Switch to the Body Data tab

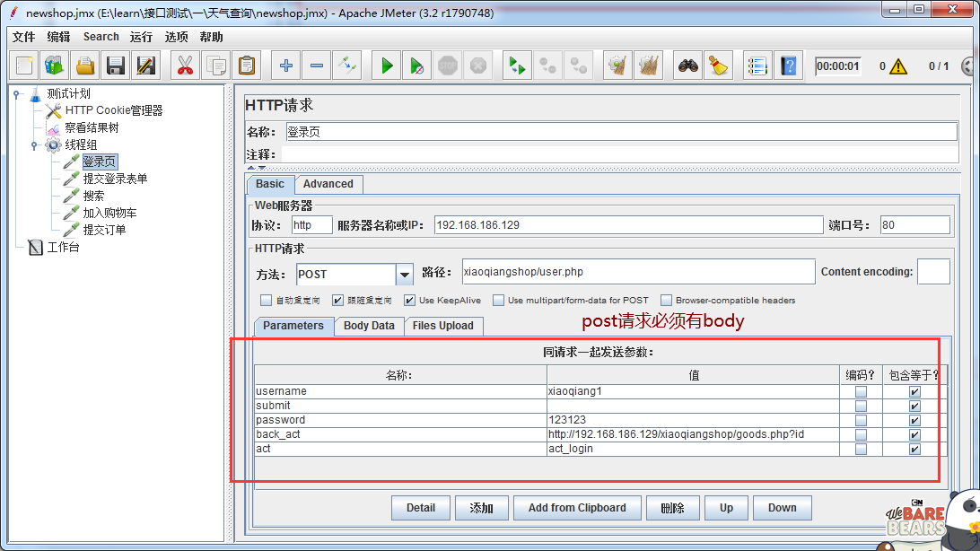click(x=369, y=326)
